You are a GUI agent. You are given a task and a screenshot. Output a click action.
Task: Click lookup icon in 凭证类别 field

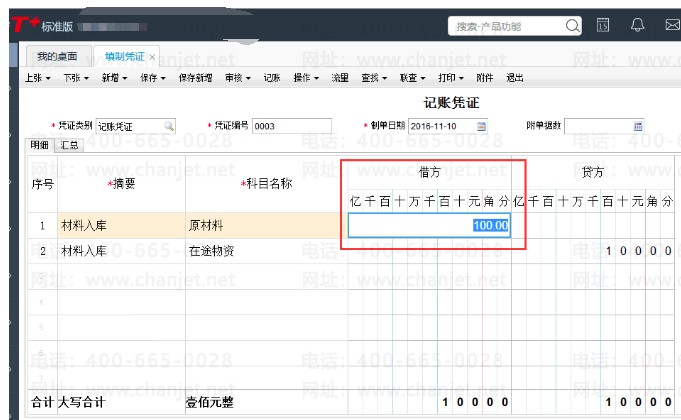(x=169, y=126)
